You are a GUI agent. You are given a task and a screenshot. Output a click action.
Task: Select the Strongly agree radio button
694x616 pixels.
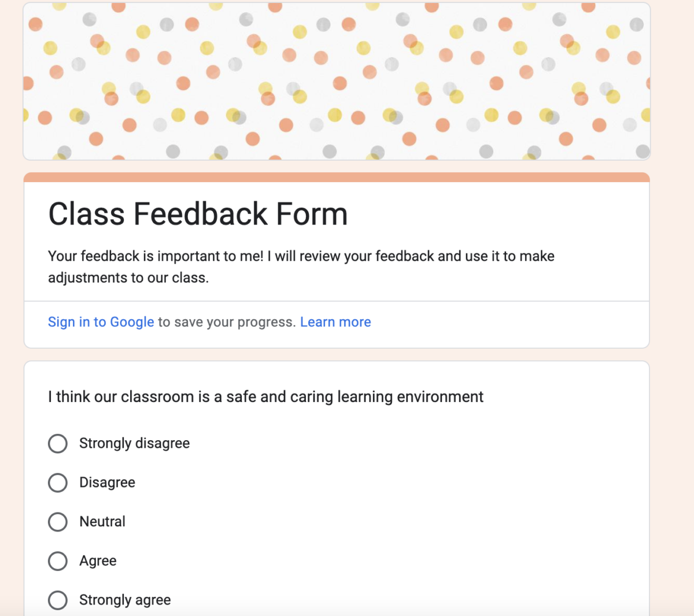click(58, 600)
